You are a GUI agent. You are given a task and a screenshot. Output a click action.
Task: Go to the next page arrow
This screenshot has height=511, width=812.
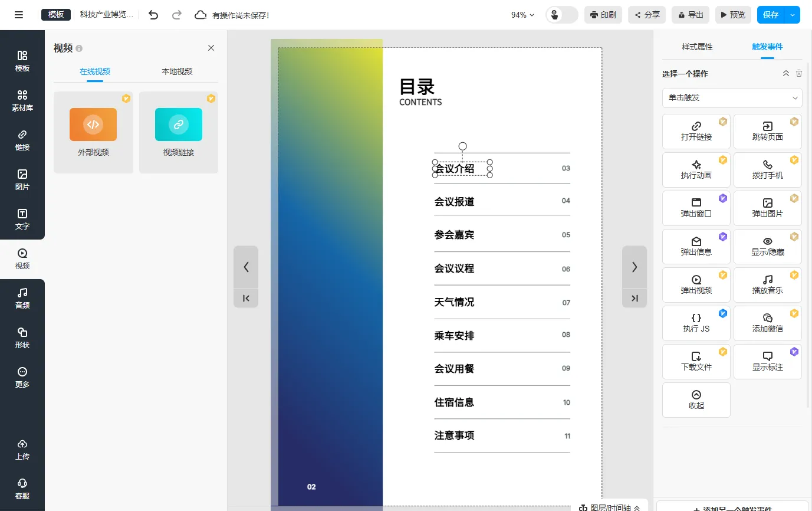(635, 267)
